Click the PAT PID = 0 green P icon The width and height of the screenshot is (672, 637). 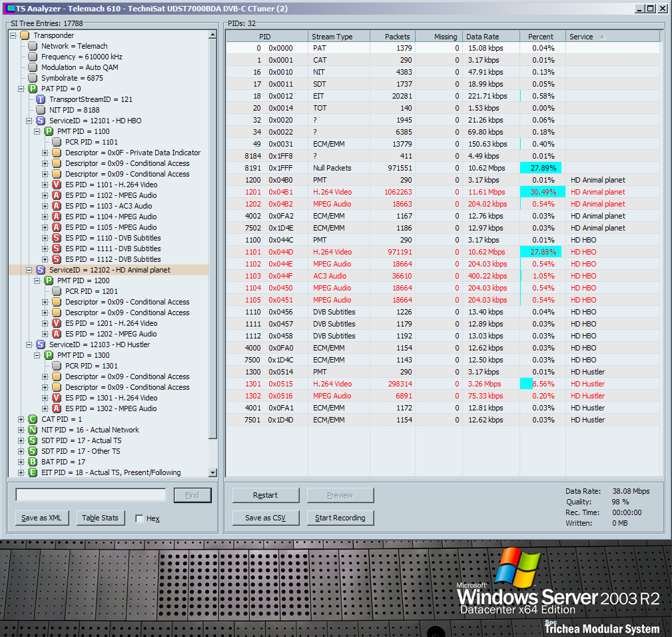(33, 89)
